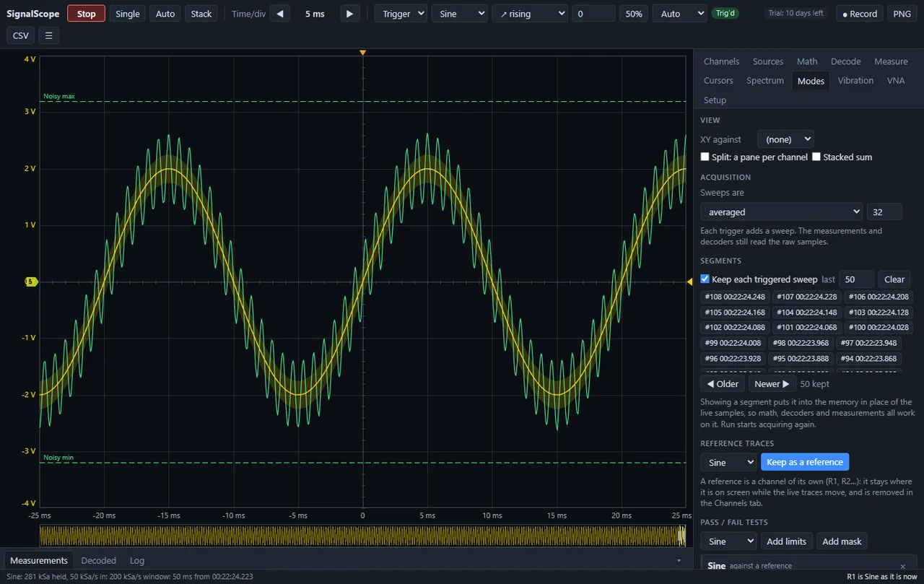
Task: Grab the overview window handle
Action: [681, 536]
